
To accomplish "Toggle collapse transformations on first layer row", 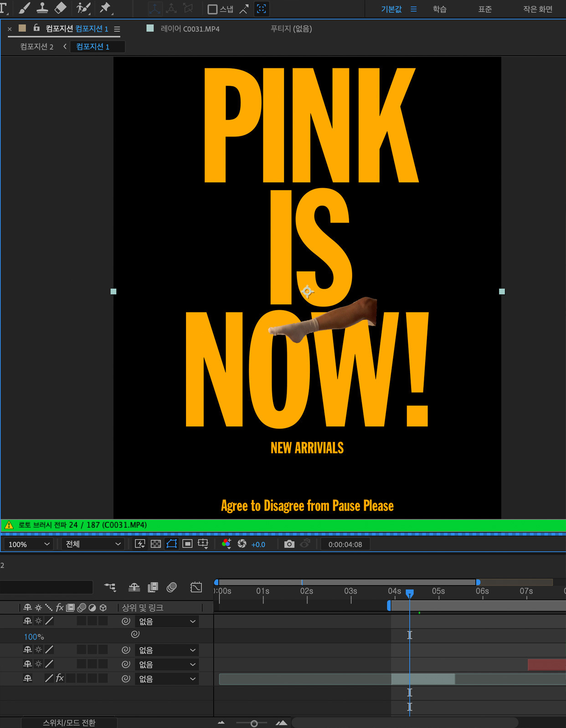I will pyautogui.click(x=38, y=621).
